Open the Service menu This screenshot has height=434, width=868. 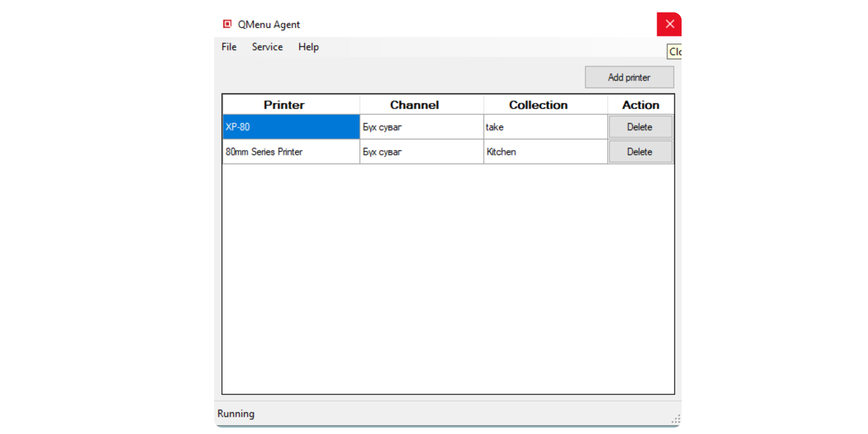coord(267,47)
